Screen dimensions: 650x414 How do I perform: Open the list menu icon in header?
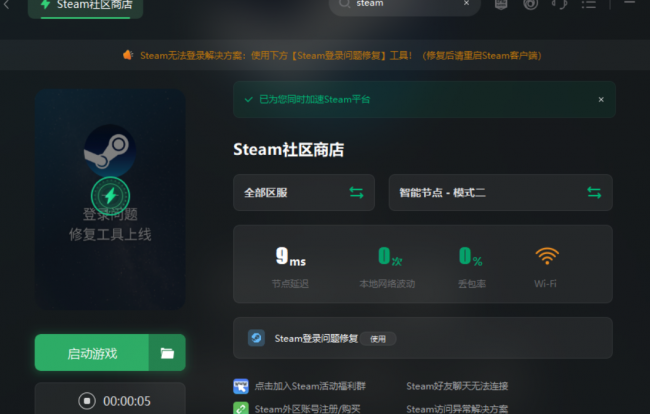pos(589,5)
